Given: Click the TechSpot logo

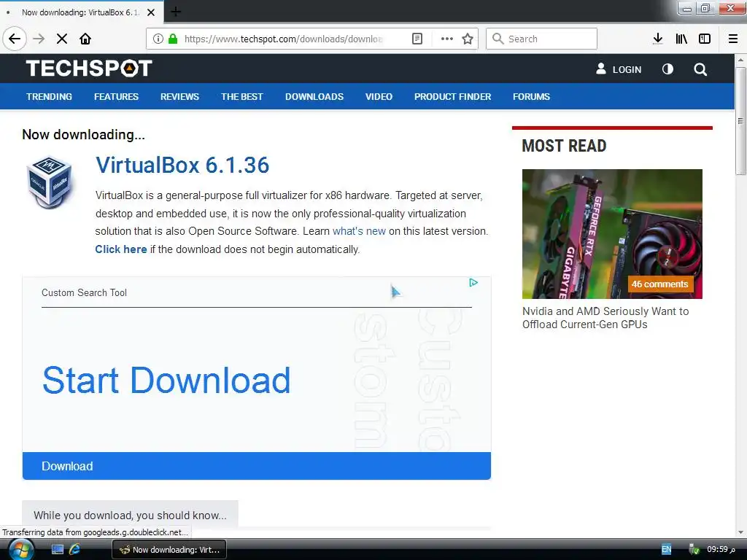Looking at the screenshot, I should pyautogui.click(x=89, y=68).
